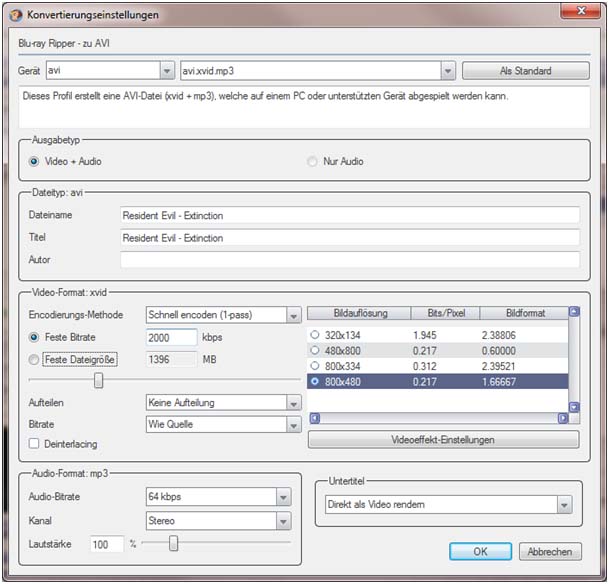Click the Bildauflösung column header
The height and width of the screenshot is (584, 609).
pyautogui.click(x=346, y=313)
